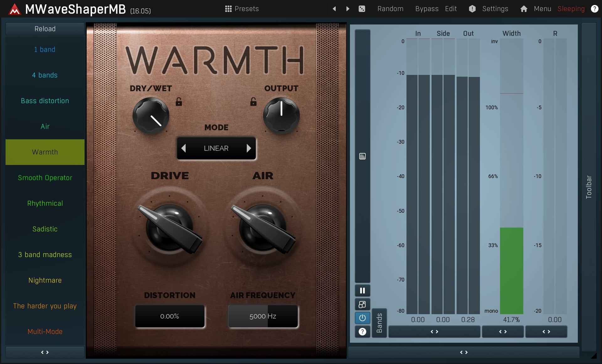
Task: Click the Reload button
Action: coord(45,29)
